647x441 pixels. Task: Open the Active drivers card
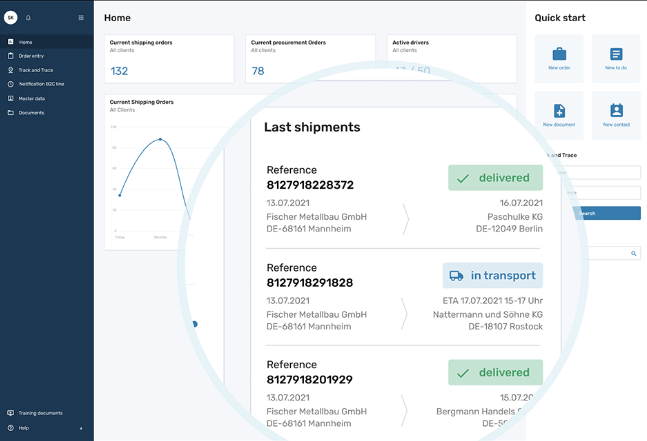coord(452,59)
